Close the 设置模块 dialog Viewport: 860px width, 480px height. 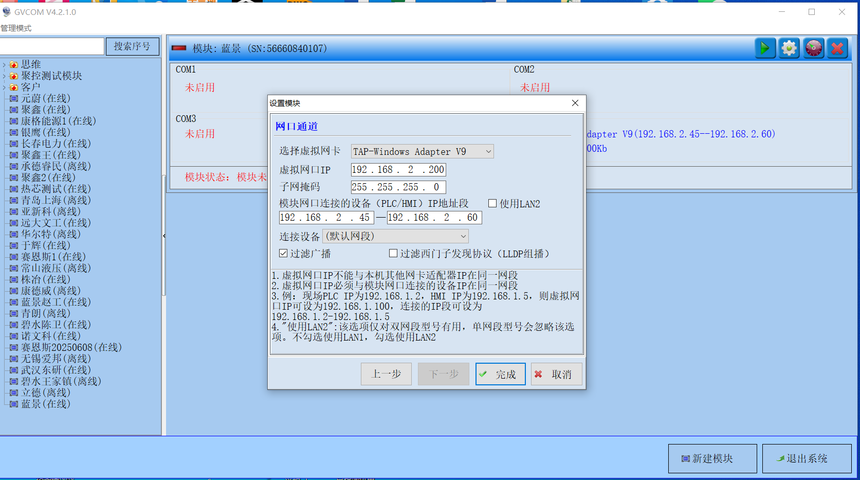pyautogui.click(x=575, y=103)
